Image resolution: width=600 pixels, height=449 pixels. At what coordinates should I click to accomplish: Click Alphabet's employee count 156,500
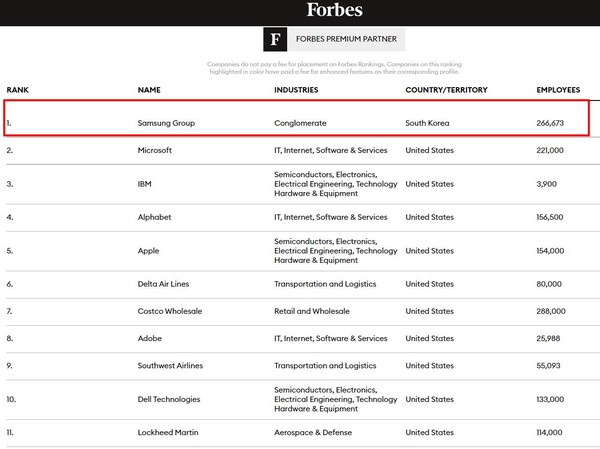550,217
